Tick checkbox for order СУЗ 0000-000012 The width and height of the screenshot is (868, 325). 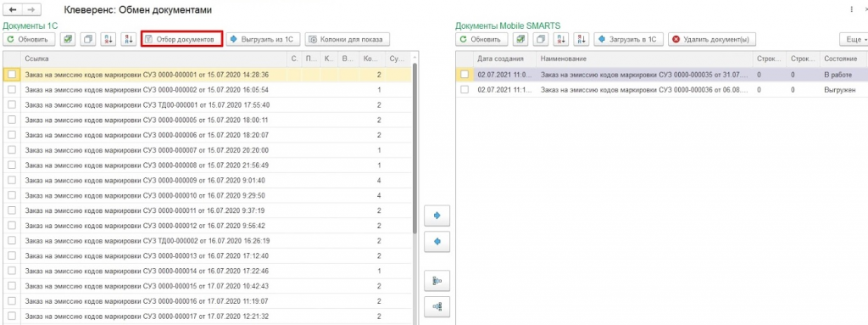tap(12, 226)
